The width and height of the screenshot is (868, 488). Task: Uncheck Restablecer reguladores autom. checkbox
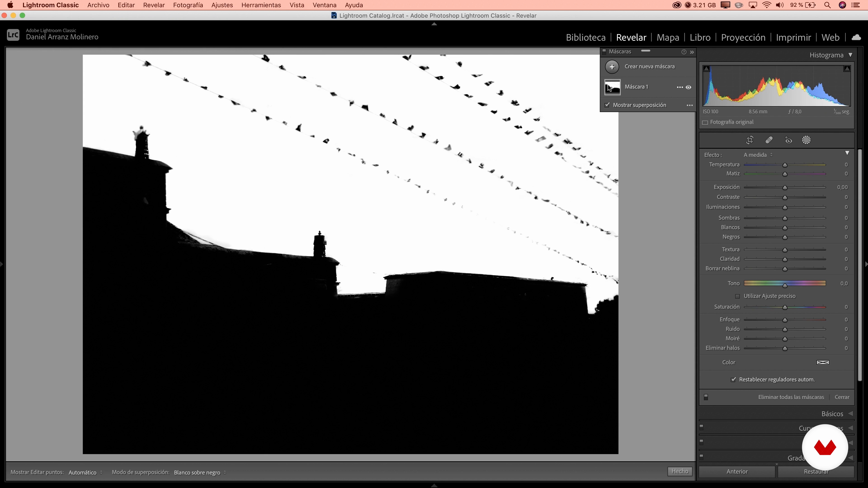733,380
